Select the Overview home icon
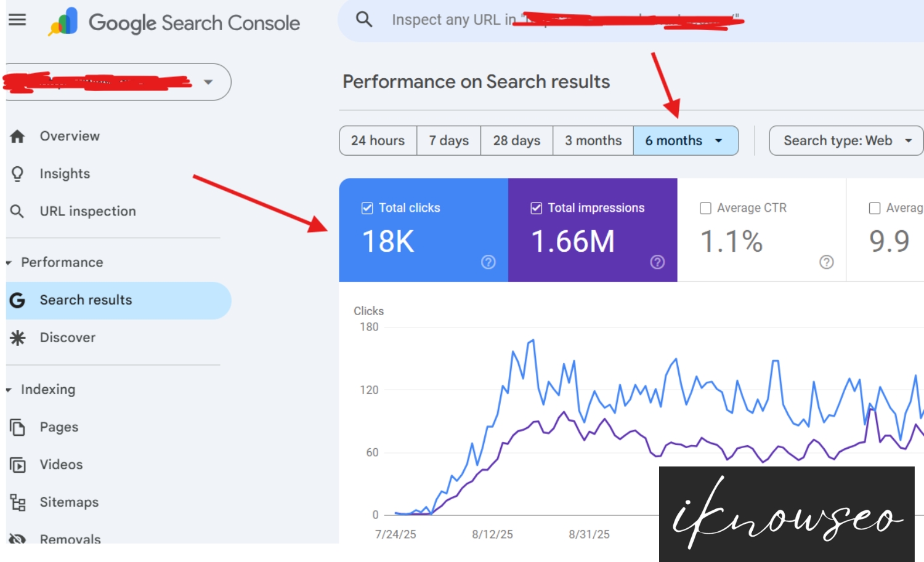The width and height of the screenshot is (924, 562). point(18,136)
